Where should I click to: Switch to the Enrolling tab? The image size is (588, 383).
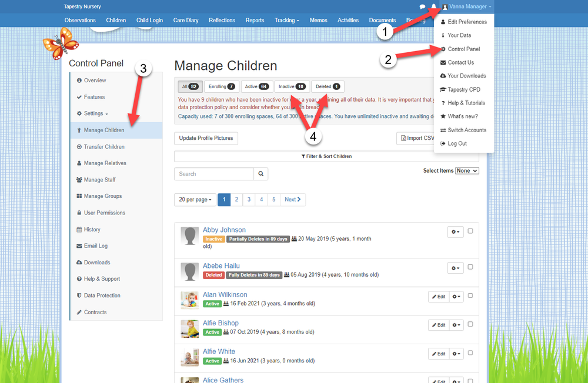click(x=222, y=86)
